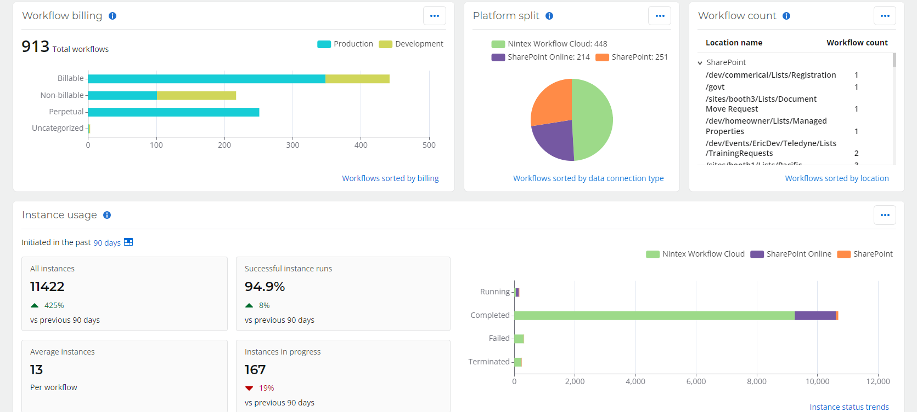The width and height of the screenshot is (918, 412).
Task: Collapse the SharePoint location group
Action: tap(700, 62)
